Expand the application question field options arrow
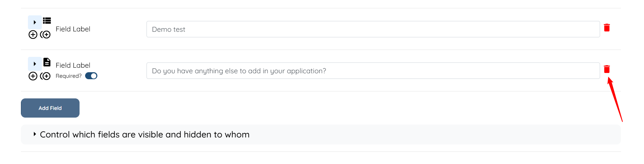This screenshot has width=644, height=164. pos(35,64)
